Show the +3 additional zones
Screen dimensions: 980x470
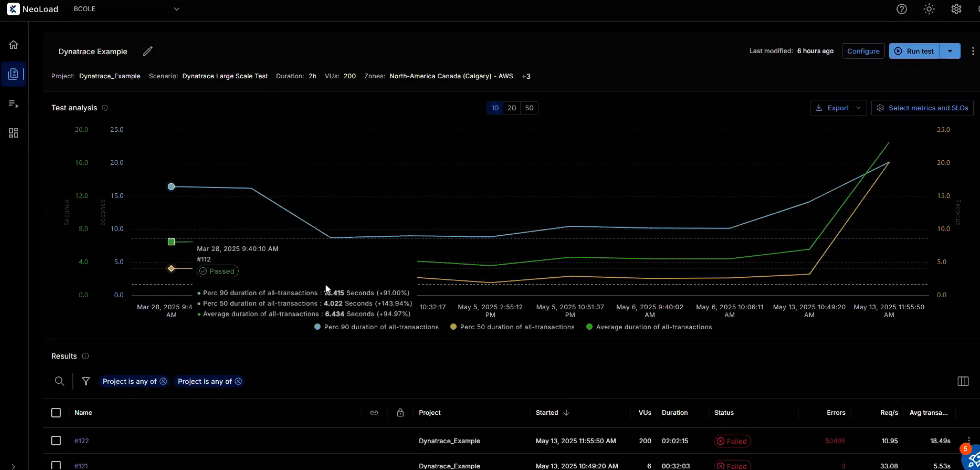click(526, 76)
